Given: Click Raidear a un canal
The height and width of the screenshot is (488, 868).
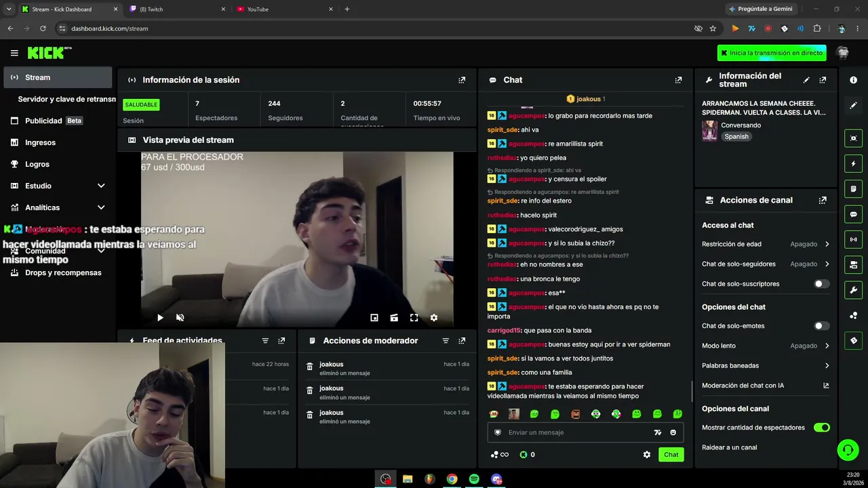Looking at the screenshot, I should pos(730,447).
